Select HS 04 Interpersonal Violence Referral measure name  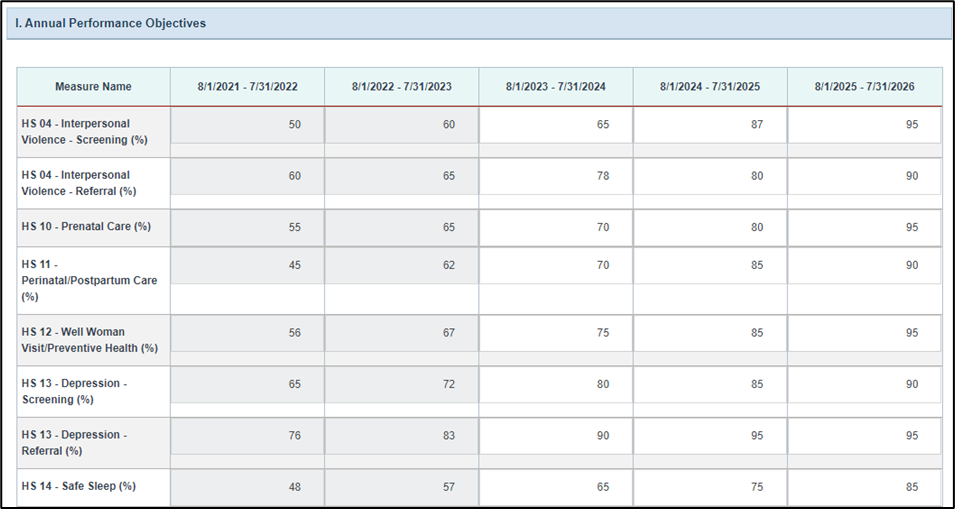coord(79,183)
